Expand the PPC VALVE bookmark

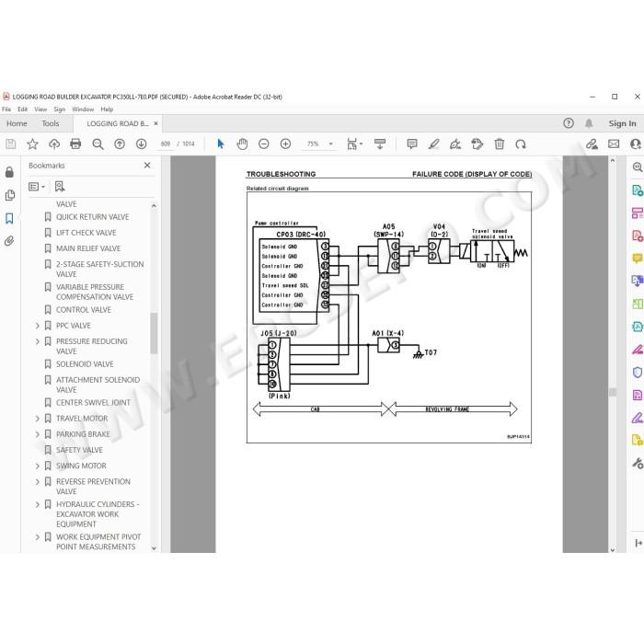[38, 326]
